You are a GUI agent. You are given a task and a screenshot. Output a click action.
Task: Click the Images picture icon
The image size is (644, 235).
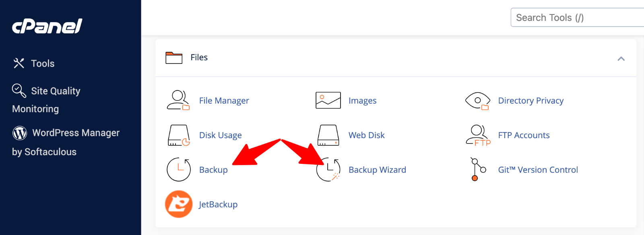(x=328, y=100)
